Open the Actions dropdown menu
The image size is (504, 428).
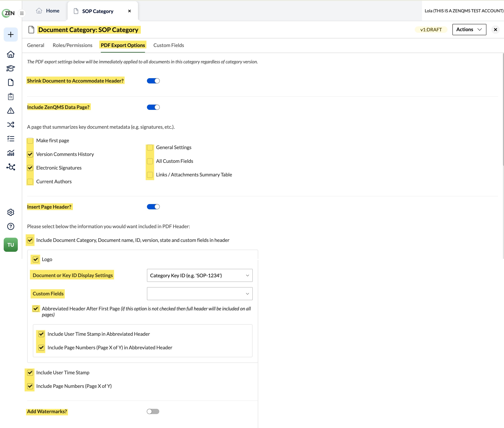pos(469,29)
